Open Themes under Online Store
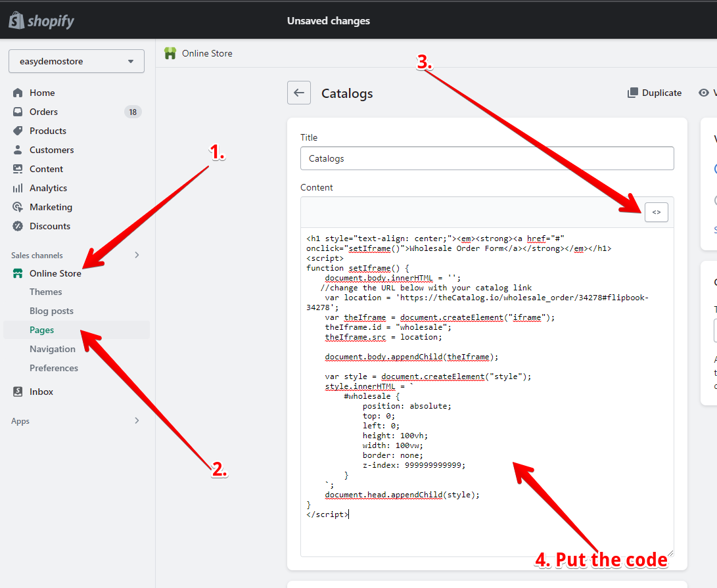 [x=46, y=292]
